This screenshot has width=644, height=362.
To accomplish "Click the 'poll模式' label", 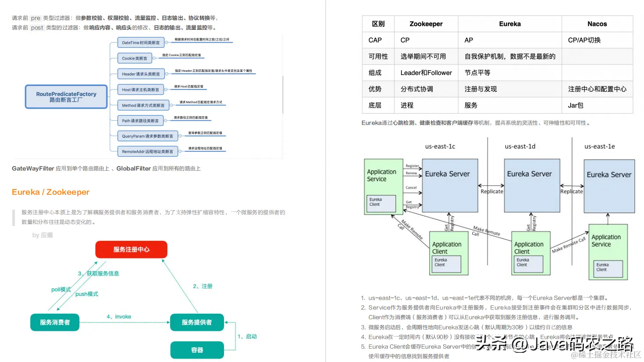I will coord(61,290).
